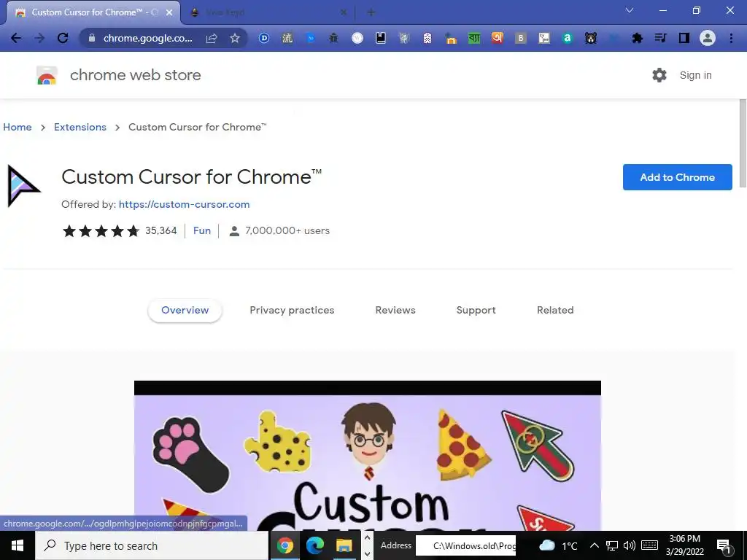Image resolution: width=747 pixels, height=560 pixels.
Task: Click the taskbar toolbar scroll down arrow
Action: 367,554
